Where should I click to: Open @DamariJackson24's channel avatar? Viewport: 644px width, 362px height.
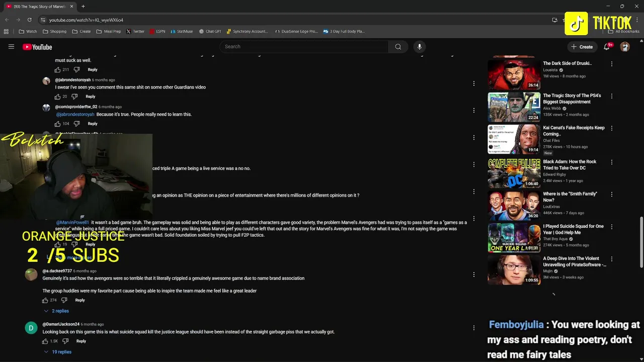pos(31,328)
